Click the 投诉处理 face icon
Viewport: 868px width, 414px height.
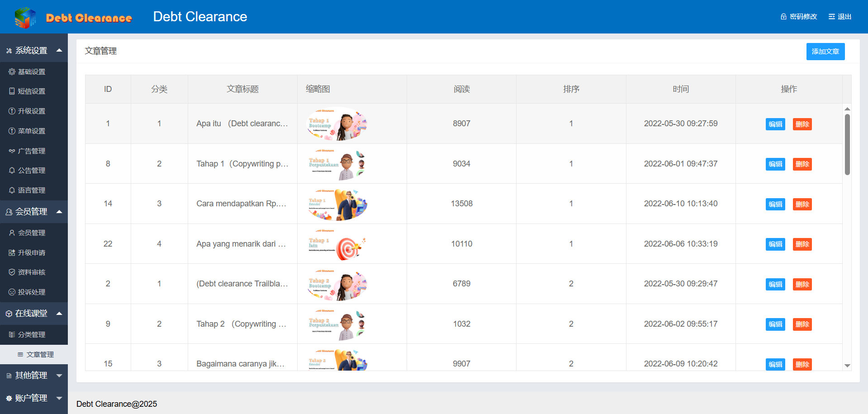tap(12, 292)
